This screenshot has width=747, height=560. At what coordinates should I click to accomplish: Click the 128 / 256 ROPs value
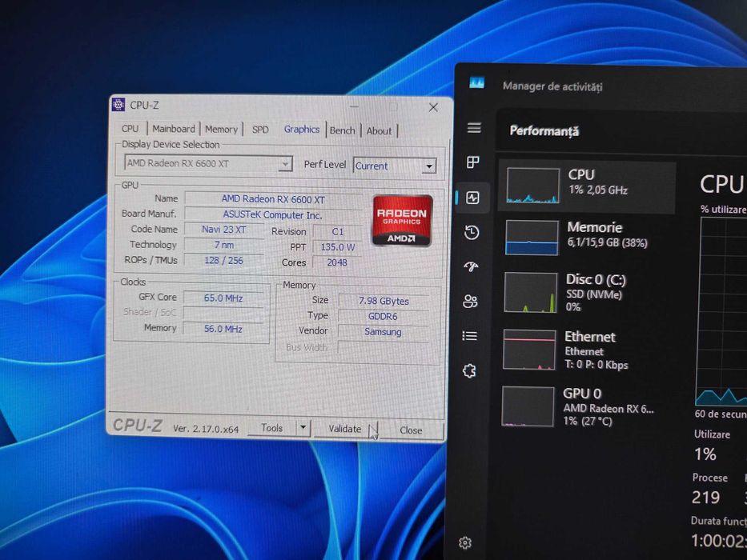click(223, 261)
